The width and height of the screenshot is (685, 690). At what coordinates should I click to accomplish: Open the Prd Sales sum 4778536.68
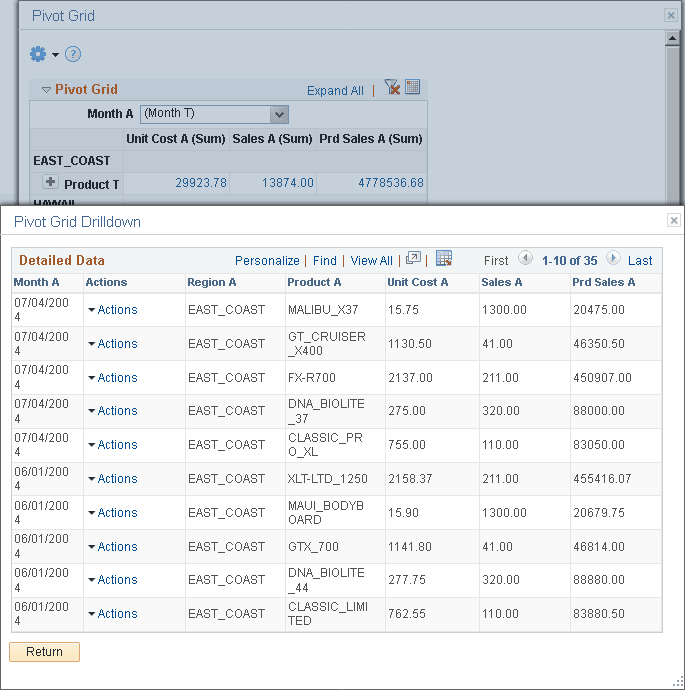click(x=391, y=183)
